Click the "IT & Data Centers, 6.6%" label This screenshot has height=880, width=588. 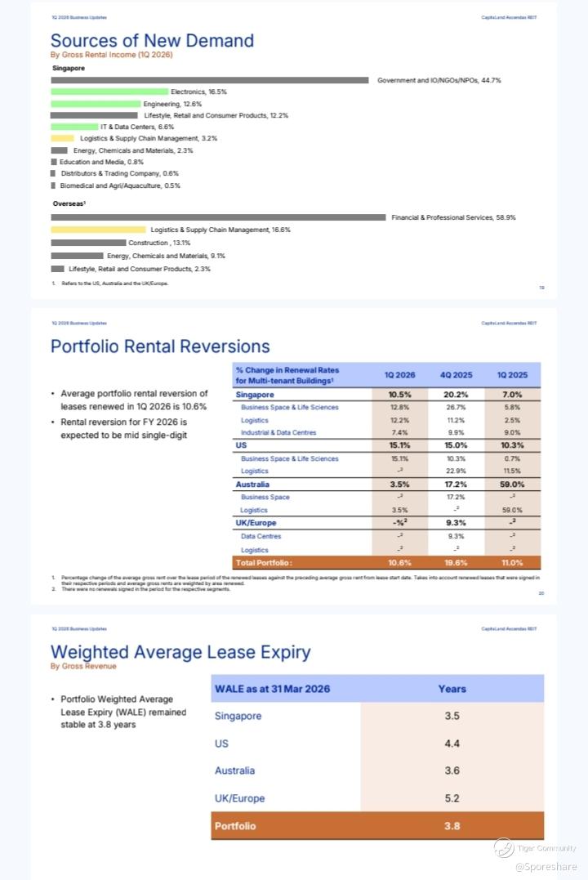pos(137,127)
